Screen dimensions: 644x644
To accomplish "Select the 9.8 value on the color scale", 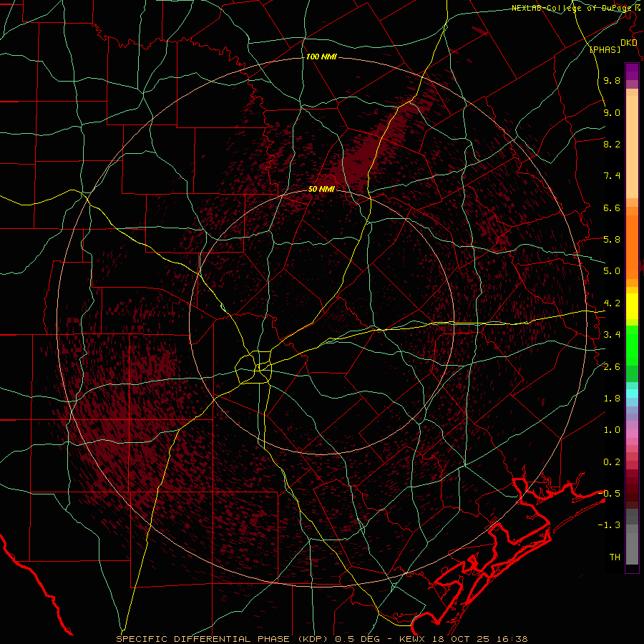I will point(612,80).
